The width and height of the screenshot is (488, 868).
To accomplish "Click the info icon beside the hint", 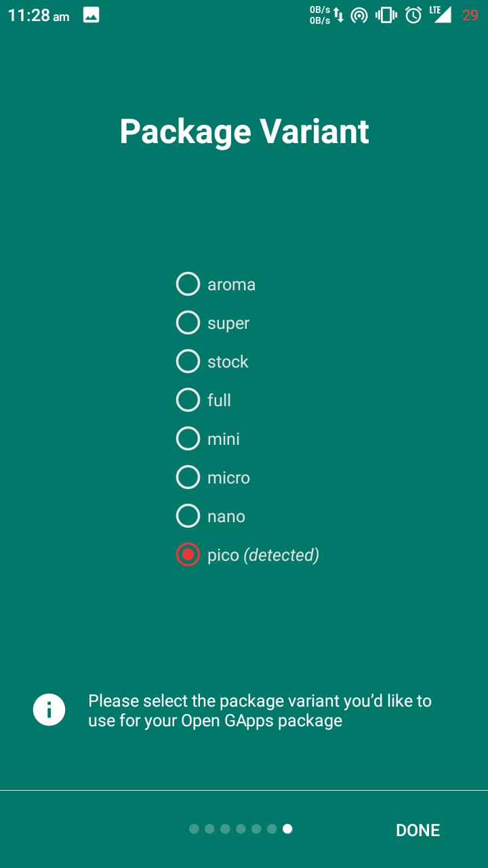I will click(x=49, y=710).
